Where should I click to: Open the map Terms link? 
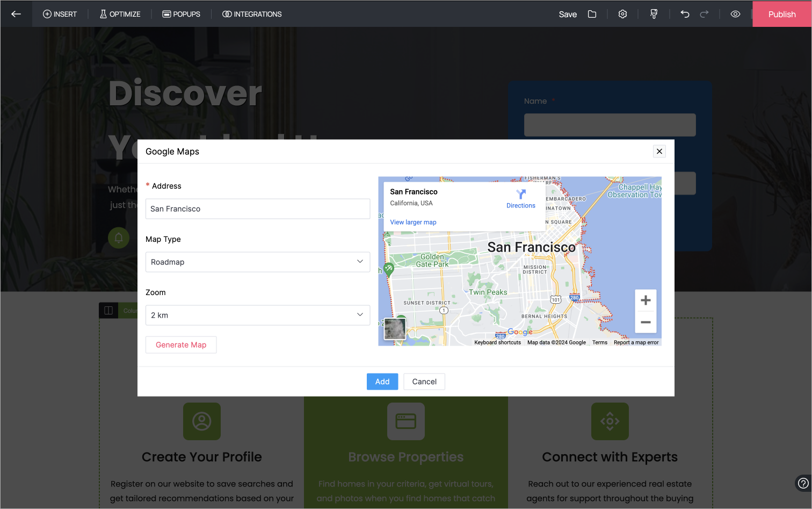click(x=600, y=342)
